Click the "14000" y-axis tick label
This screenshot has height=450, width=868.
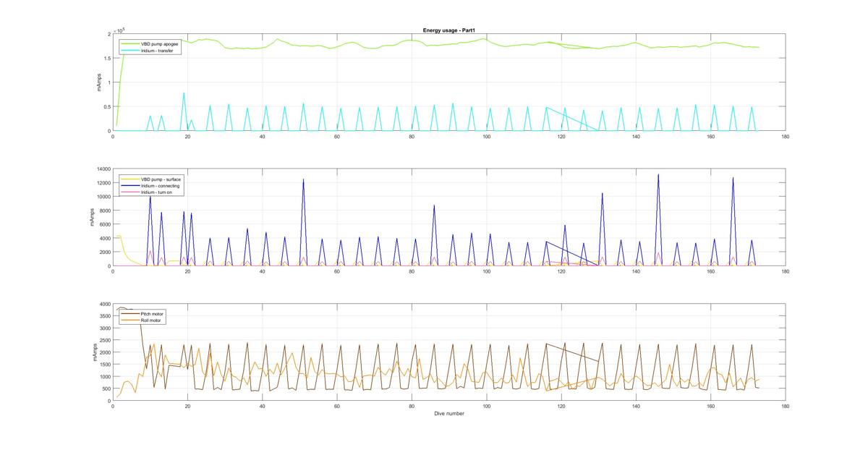click(x=102, y=169)
